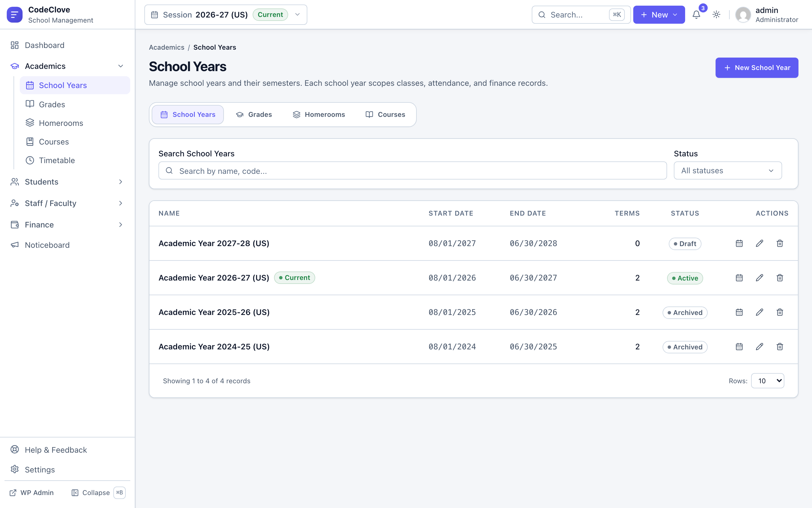Open Help & Feedback
The image size is (812, 508).
tap(67, 450)
